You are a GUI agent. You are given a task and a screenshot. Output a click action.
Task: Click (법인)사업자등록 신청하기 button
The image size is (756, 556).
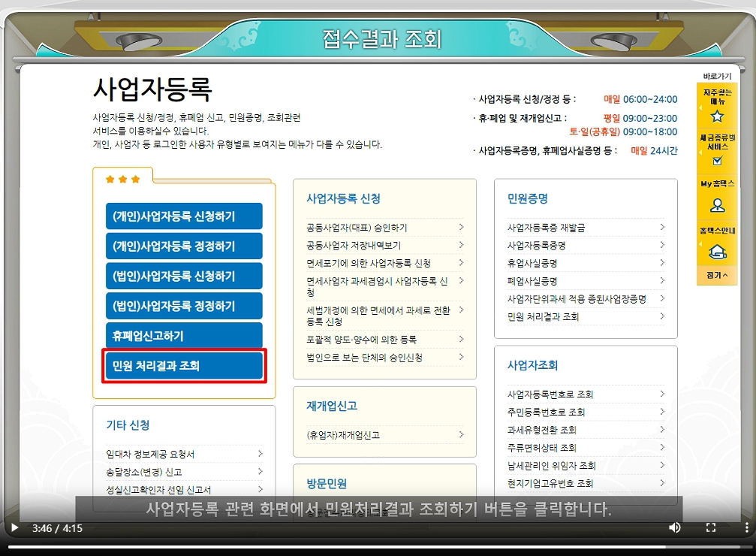[184, 276]
